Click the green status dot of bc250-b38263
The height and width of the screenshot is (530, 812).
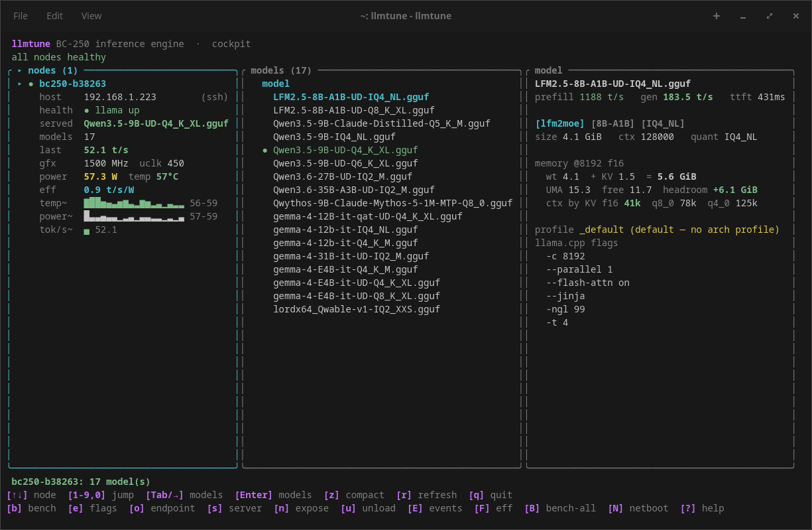pos(31,84)
